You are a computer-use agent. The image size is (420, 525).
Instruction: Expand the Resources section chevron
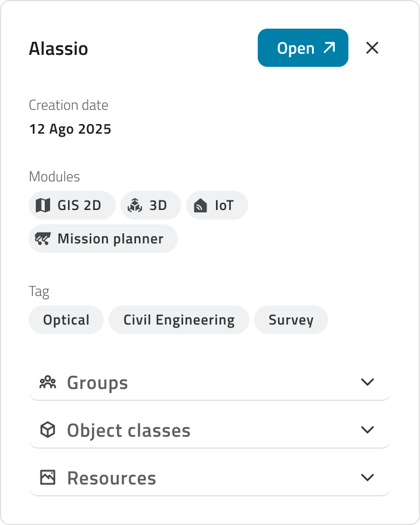point(367,477)
